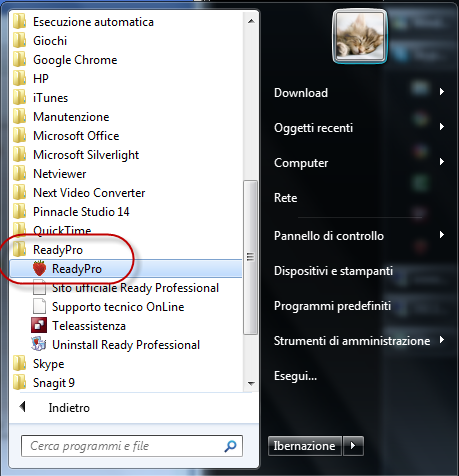Open Dispositivi e stampanti
Screen dimensions: 459x476
[x=333, y=271]
